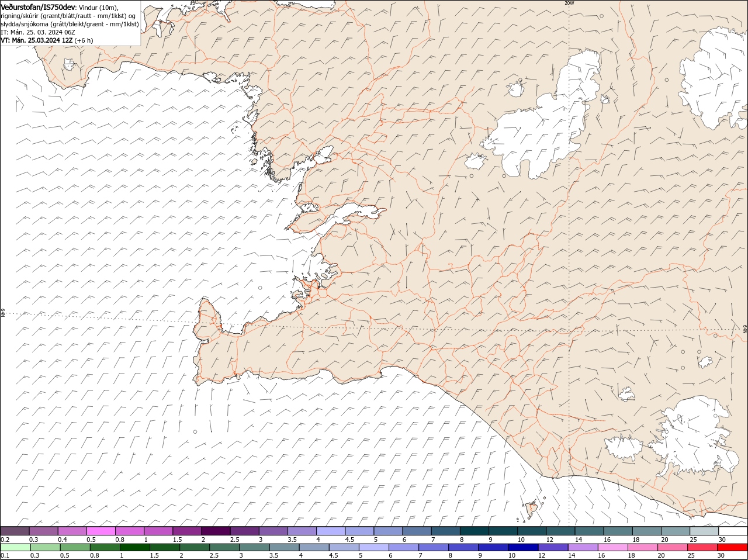Pick upper-scale dark teal swatch between 8 and 9
Viewport: 748px width, 560px height.
click(x=475, y=531)
